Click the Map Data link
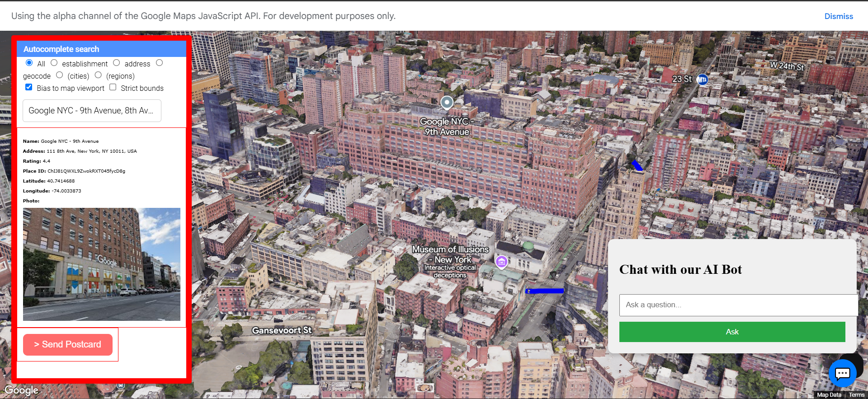The width and height of the screenshot is (868, 399). (829, 395)
